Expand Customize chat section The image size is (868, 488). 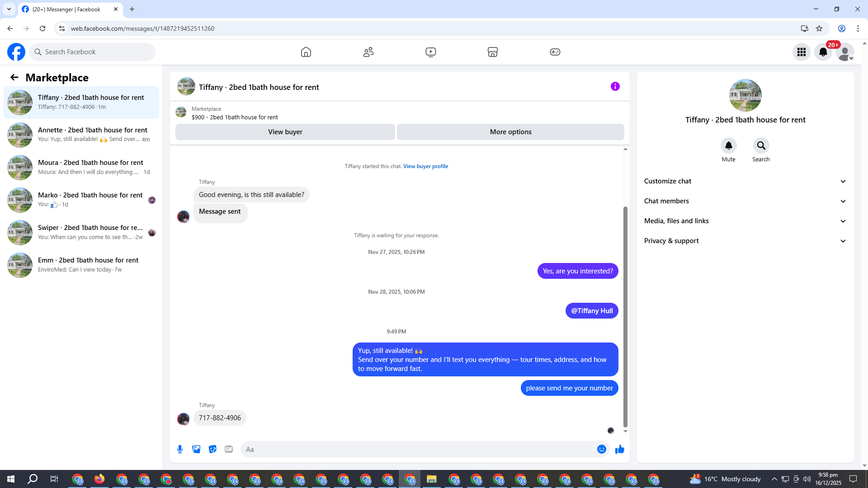tap(745, 181)
